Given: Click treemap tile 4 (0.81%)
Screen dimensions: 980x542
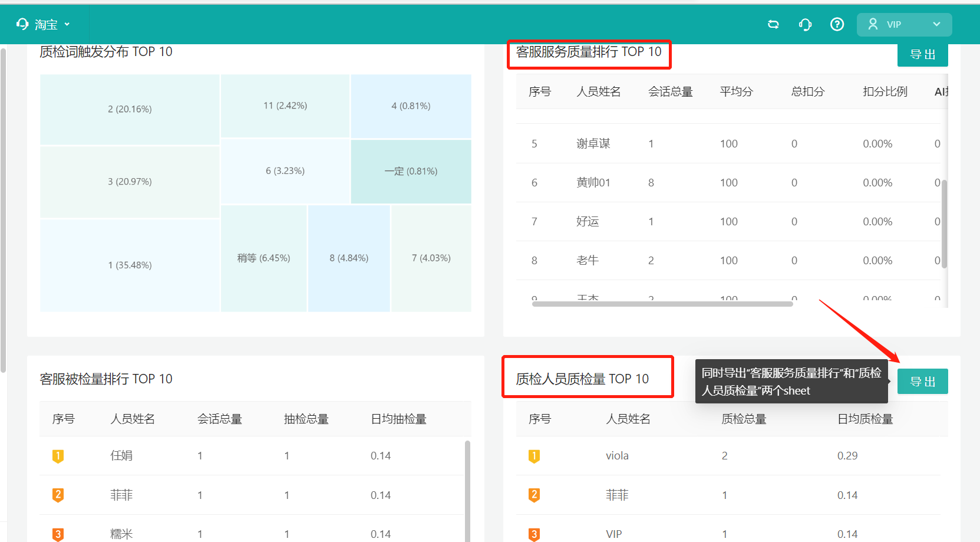Looking at the screenshot, I should point(411,106).
